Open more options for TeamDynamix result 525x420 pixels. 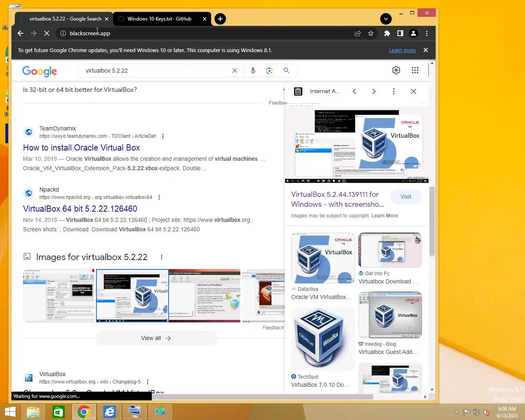pyautogui.click(x=163, y=136)
